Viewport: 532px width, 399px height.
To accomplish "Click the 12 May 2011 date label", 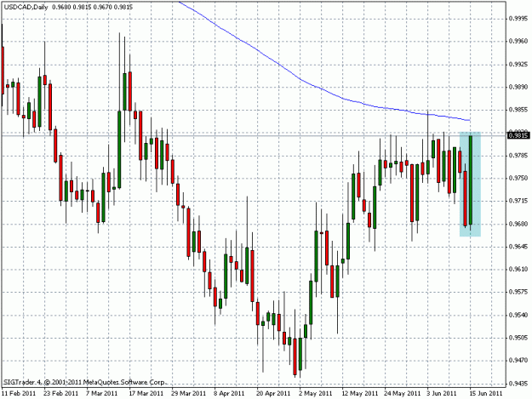I will pyautogui.click(x=360, y=394).
